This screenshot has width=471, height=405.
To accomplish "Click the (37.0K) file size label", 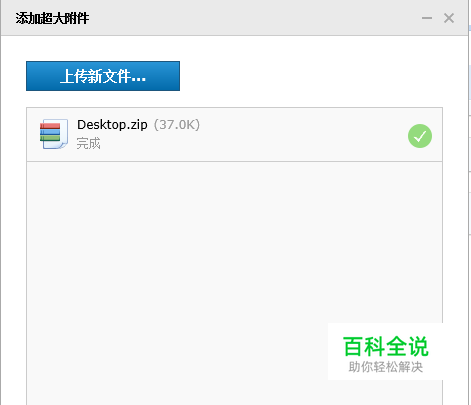I will point(177,125).
